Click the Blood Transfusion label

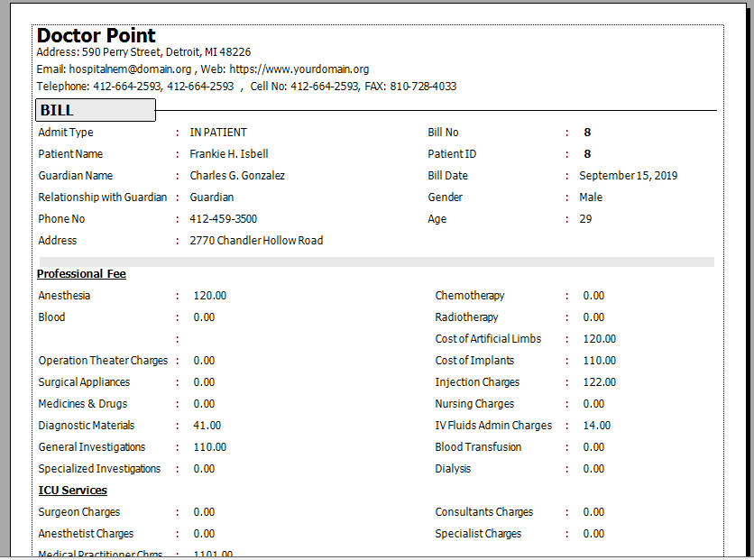(478, 447)
